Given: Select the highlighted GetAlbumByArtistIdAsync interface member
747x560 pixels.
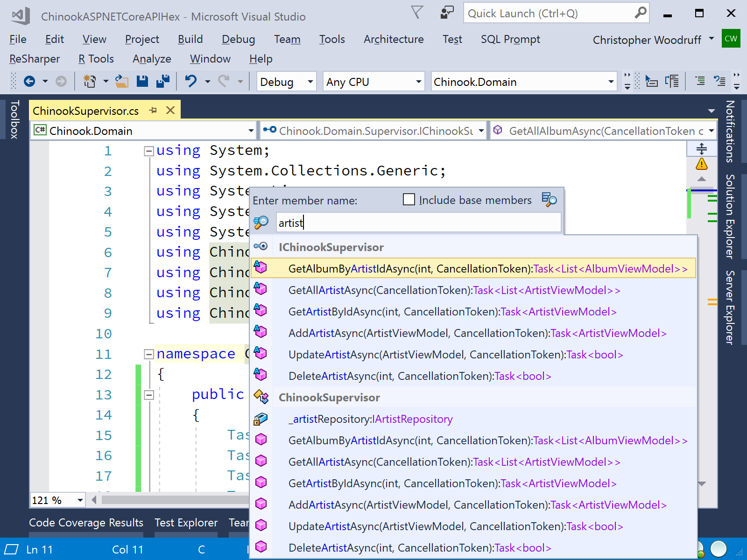Looking at the screenshot, I should tap(473, 268).
